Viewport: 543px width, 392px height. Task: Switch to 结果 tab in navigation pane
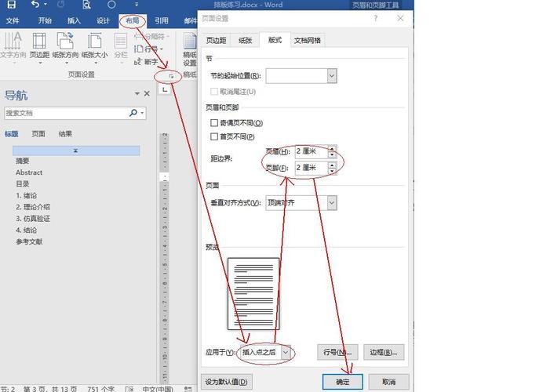pyautogui.click(x=65, y=134)
